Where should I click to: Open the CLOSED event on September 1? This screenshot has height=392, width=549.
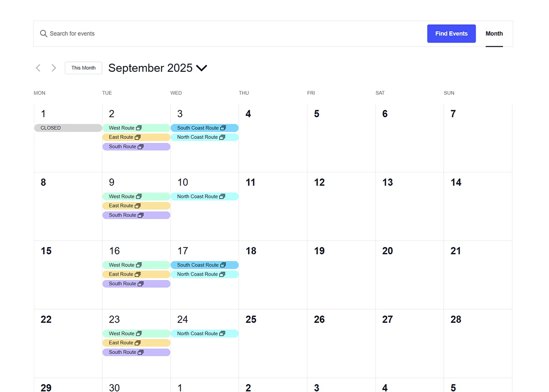tap(68, 128)
